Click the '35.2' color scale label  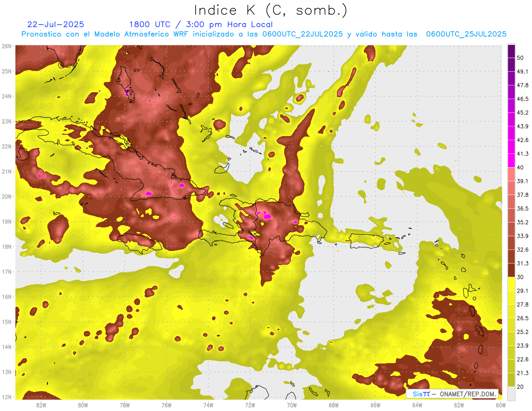(x=523, y=222)
